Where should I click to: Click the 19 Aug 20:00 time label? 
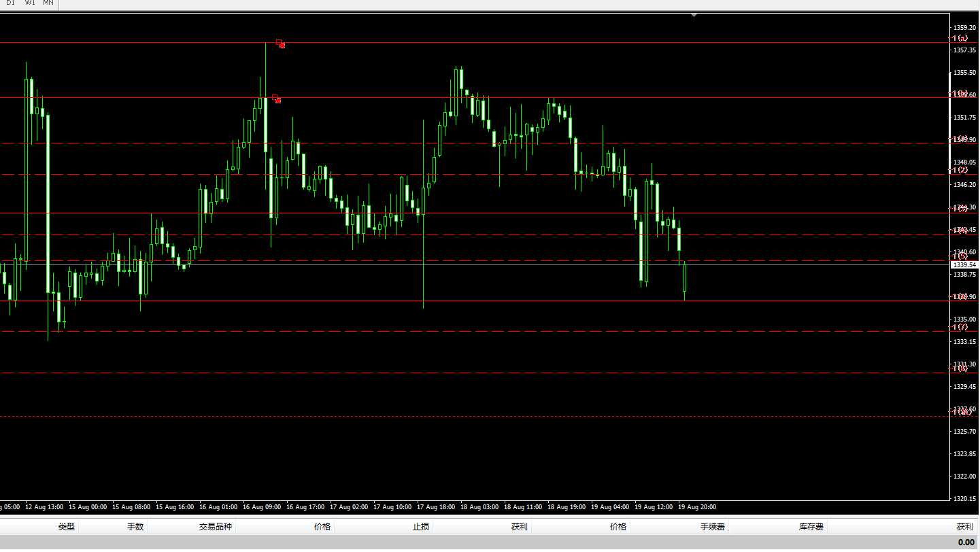point(697,507)
